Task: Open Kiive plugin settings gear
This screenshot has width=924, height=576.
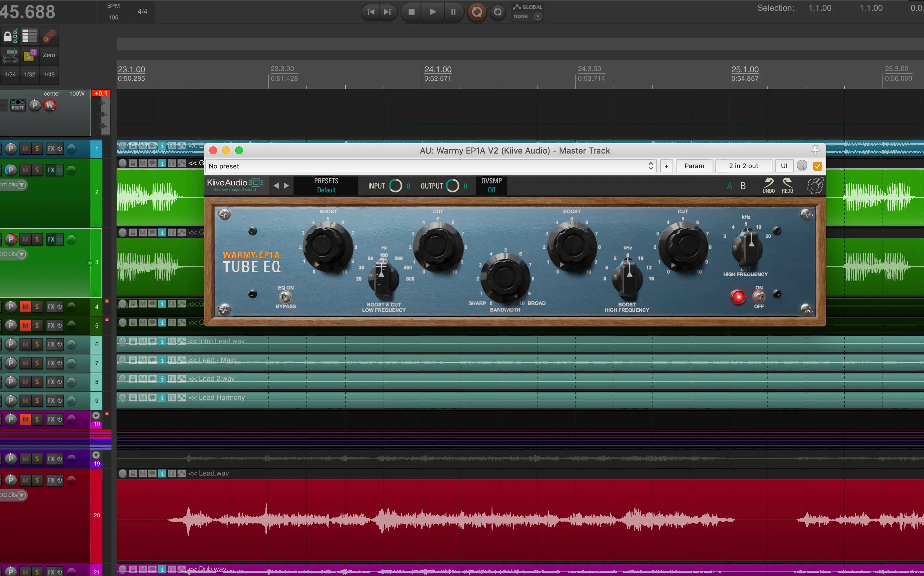Action: pos(814,186)
